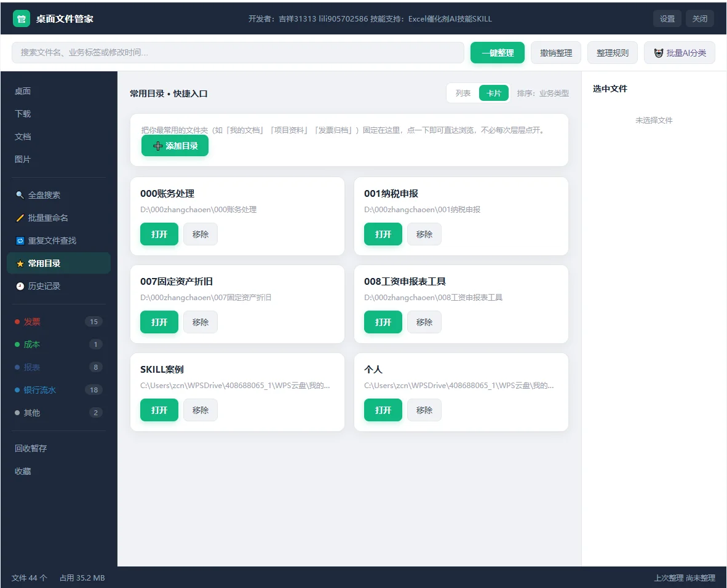Open the SKILL案例 folder

pyautogui.click(x=159, y=410)
